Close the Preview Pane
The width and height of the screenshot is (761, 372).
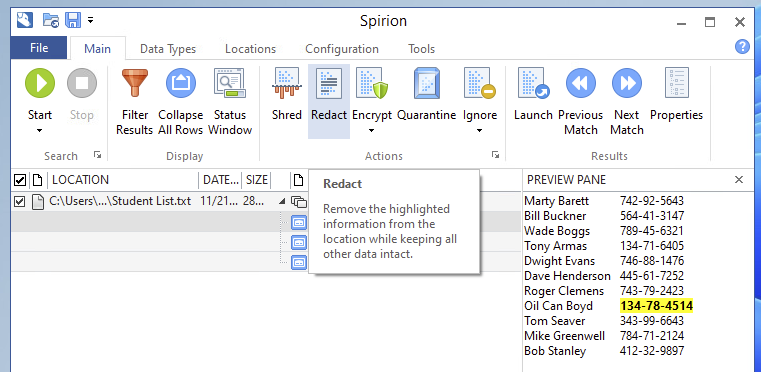pyautogui.click(x=739, y=180)
